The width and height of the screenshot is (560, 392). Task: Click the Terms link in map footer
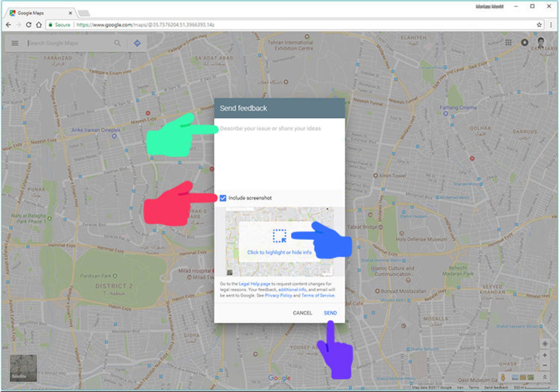(474, 388)
